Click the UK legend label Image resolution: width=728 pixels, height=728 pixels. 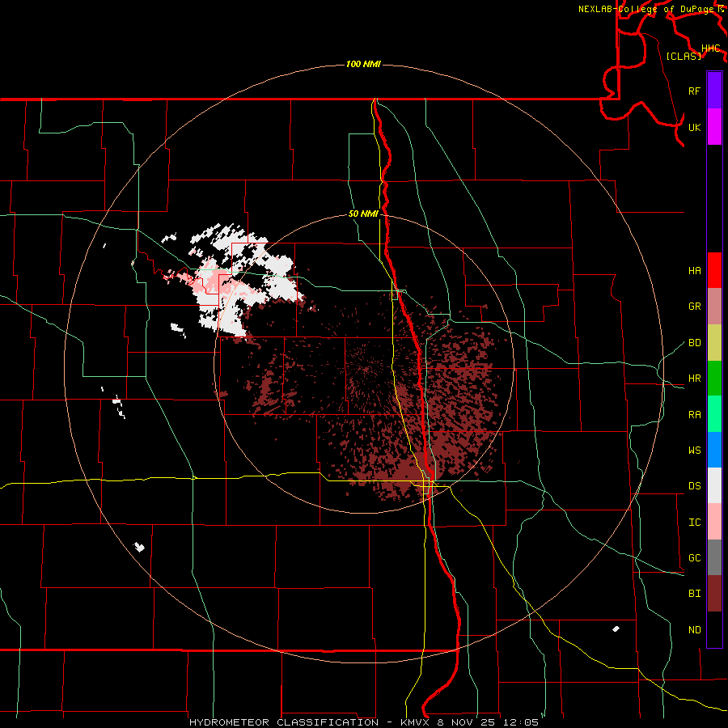click(x=694, y=127)
